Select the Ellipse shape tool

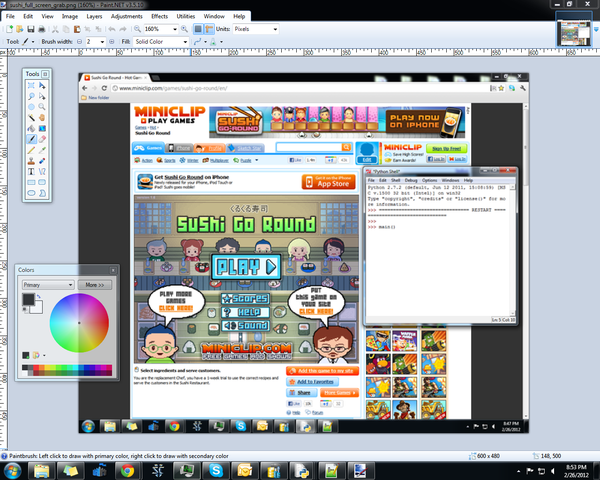[x=31, y=193]
